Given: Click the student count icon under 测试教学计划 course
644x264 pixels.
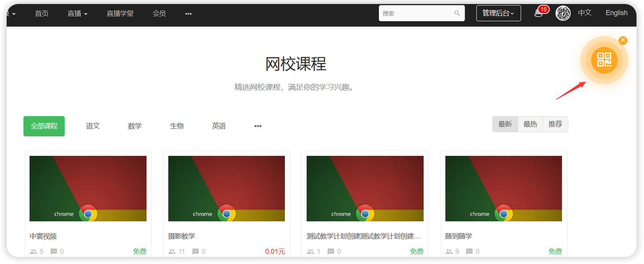Looking at the screenshot, I should (311, 252).
